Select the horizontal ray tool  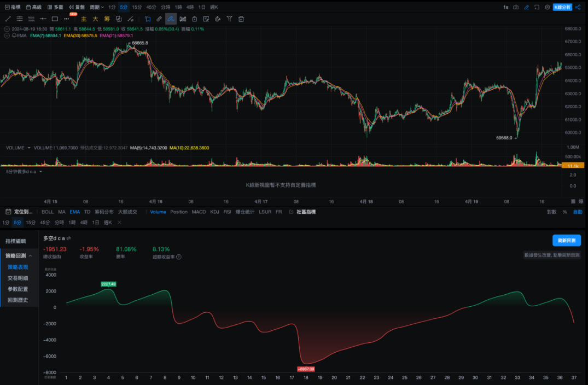click(43, 19)
